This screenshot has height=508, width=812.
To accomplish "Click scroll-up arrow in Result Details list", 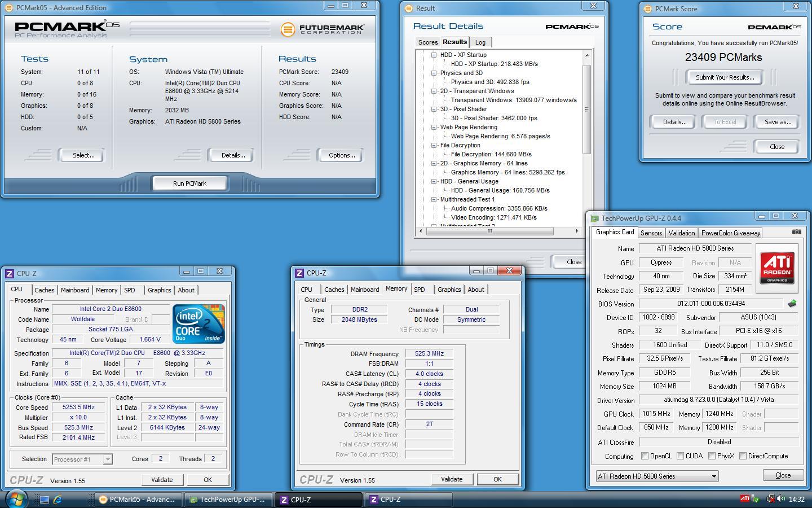I will (x=586, y=55).
